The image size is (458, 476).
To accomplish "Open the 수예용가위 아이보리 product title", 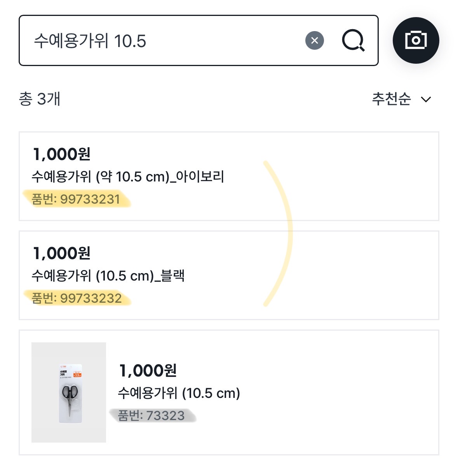I will coord(128,177).
